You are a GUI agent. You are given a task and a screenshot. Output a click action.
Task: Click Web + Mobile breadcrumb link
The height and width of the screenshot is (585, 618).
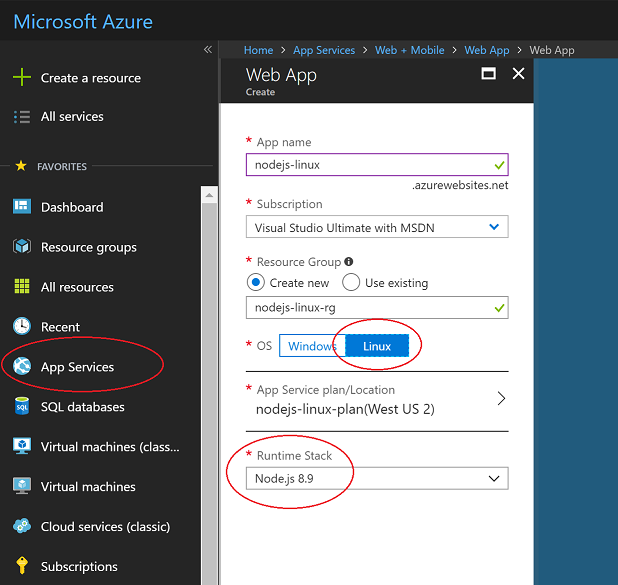[x=409, y=50]
